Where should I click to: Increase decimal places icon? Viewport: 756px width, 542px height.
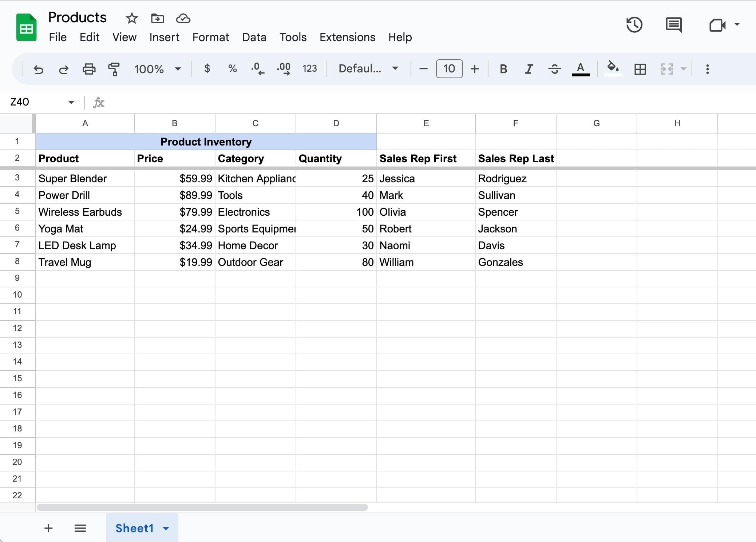coord(284,69)
